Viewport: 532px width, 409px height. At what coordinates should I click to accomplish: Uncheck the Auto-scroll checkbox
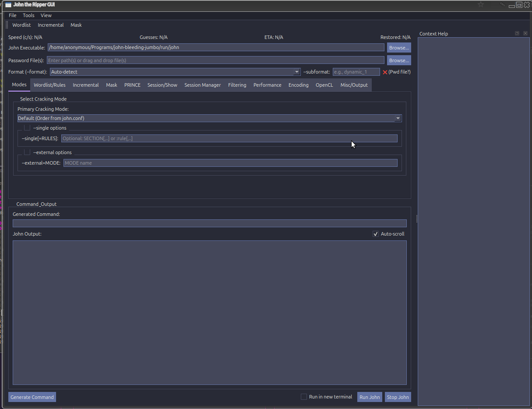(x=376, y=234)
